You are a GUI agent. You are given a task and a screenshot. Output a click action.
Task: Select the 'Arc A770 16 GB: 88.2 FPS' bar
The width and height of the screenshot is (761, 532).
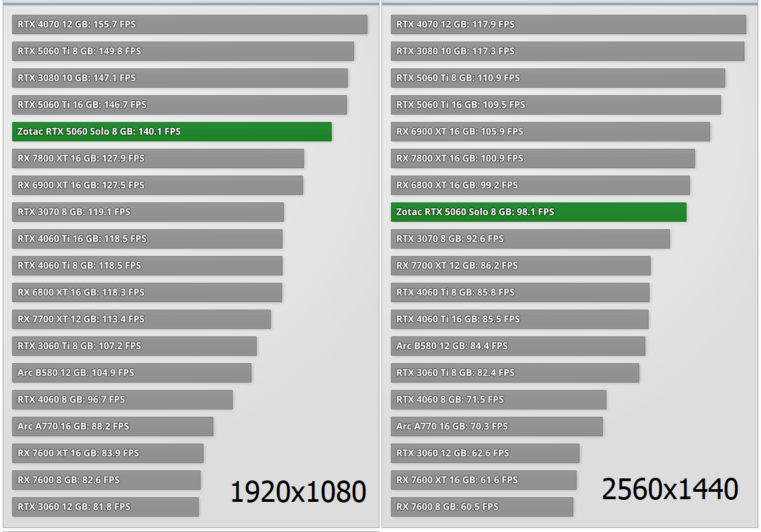(113, 426)
